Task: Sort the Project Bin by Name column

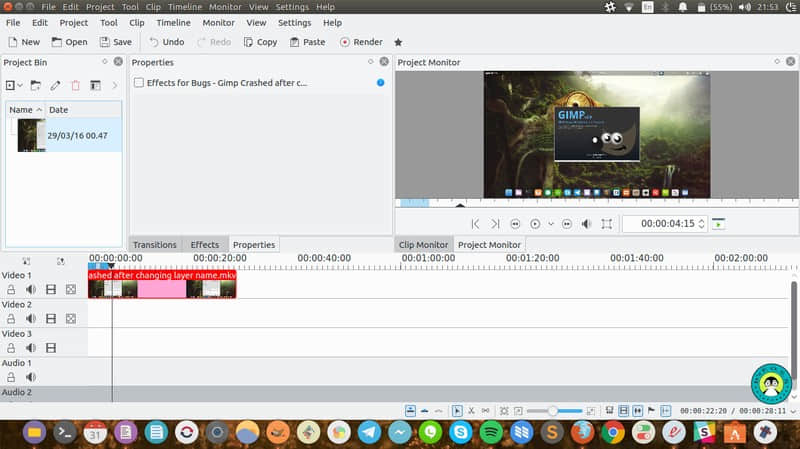Action: pyautogui.click(x=22, y=109)
